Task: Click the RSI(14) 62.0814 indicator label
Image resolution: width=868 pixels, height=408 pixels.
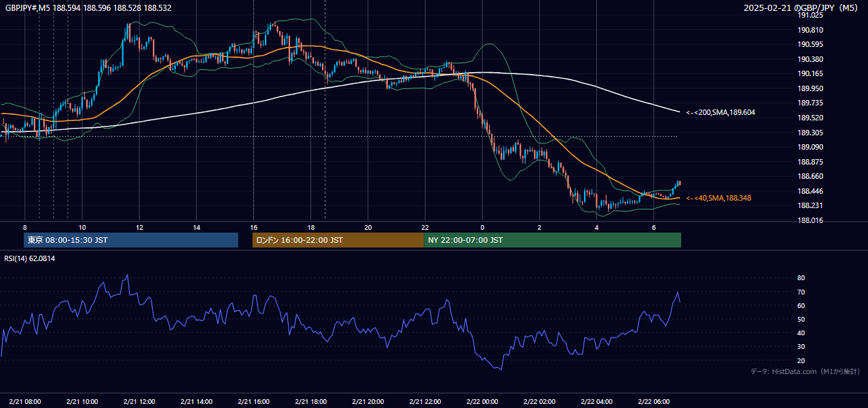Action: [x=30, y=258]
